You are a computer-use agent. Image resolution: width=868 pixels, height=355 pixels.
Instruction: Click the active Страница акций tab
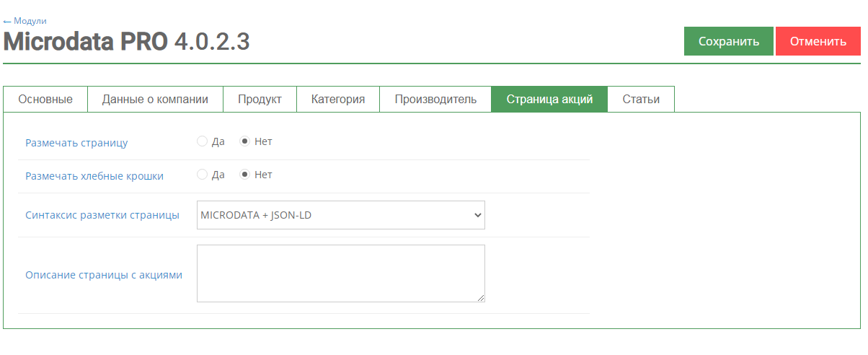(549, 100)
